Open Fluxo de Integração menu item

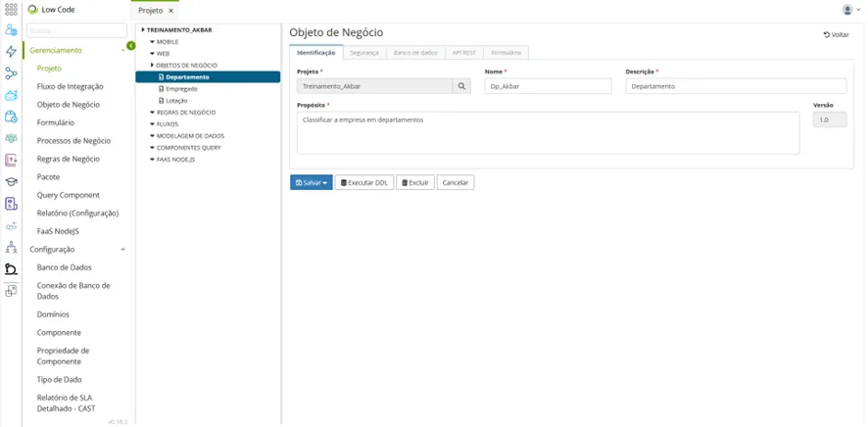pyautogui.click(x=70, y=86)
